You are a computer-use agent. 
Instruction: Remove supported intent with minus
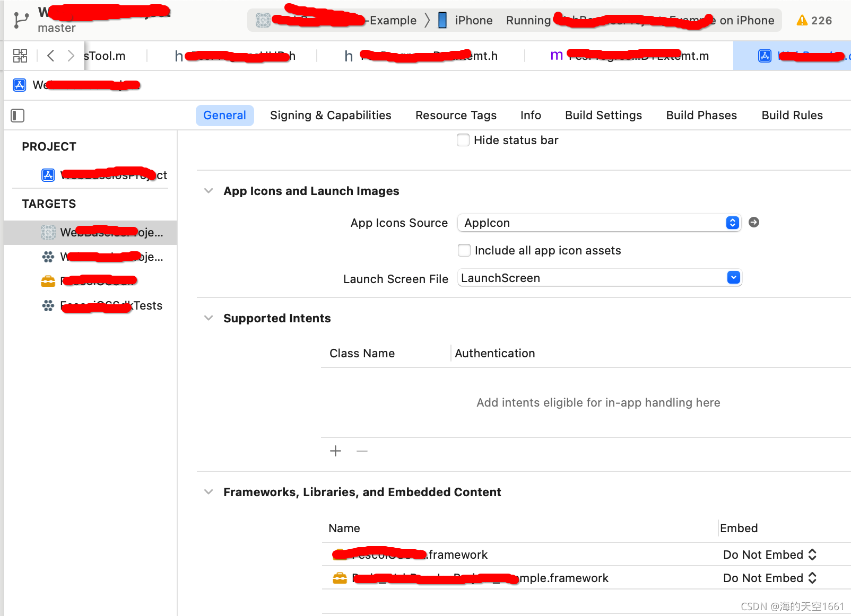click(x=362, y=451)
